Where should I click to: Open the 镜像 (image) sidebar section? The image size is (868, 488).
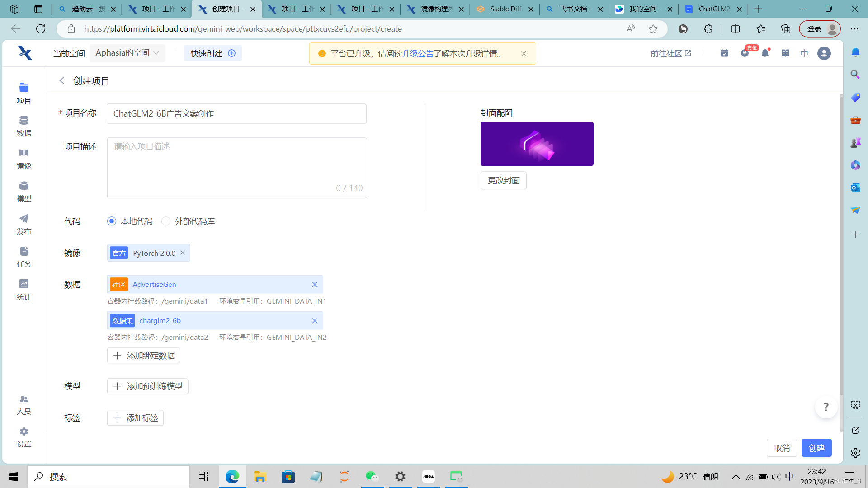(x=24, y=159)
